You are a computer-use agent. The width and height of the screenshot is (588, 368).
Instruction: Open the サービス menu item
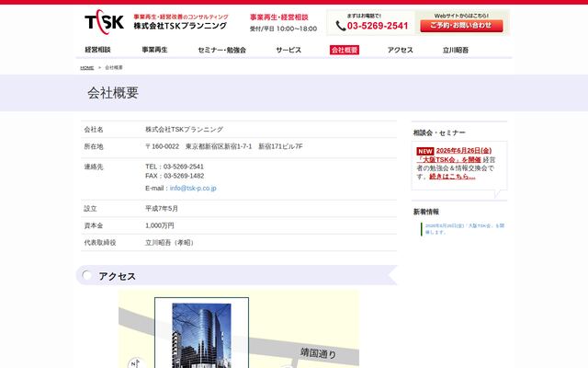click(x=288, y=50)
